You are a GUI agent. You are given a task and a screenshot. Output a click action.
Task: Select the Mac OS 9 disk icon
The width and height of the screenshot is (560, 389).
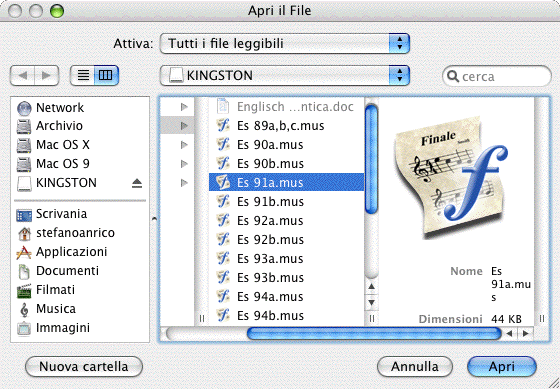click(24, 164)
